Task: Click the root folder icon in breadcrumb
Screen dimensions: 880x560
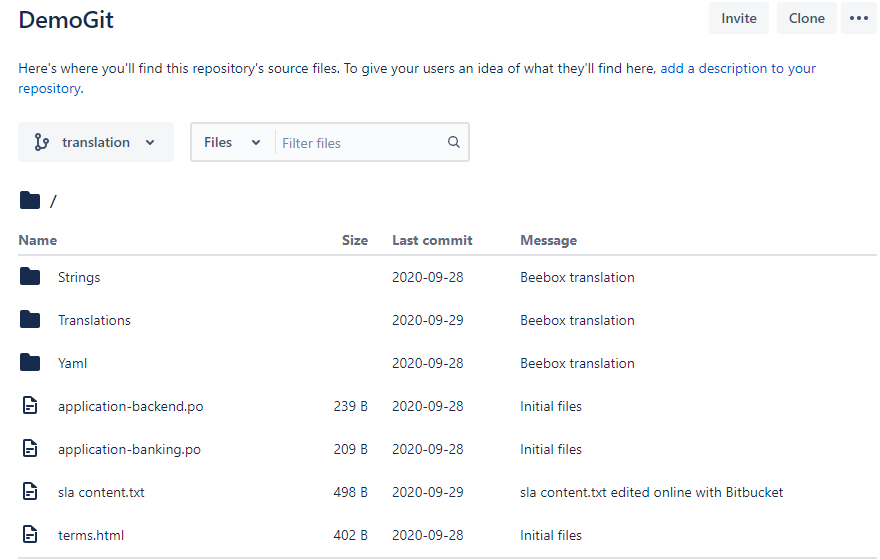Action: 30,201
